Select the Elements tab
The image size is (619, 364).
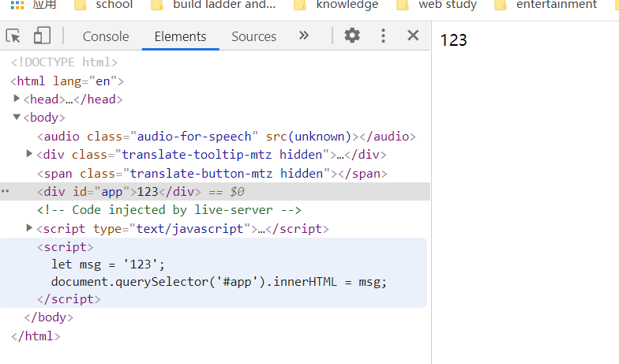pos(180,36)
